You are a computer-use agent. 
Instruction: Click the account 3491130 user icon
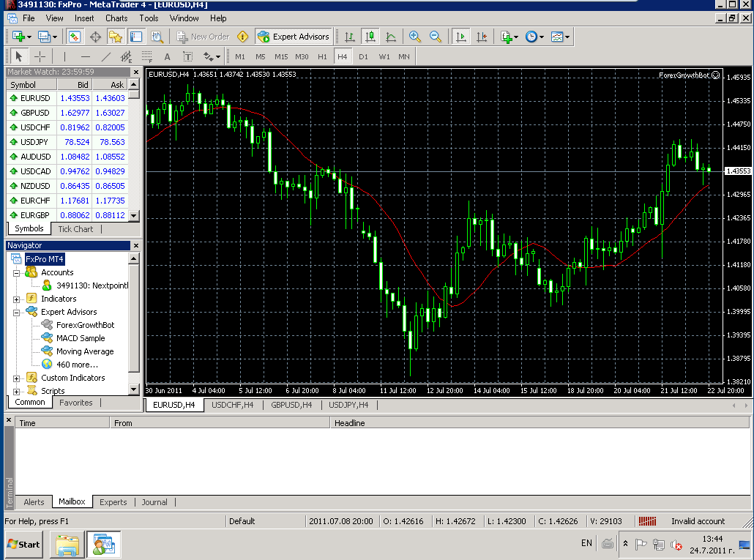click(47, 285)
